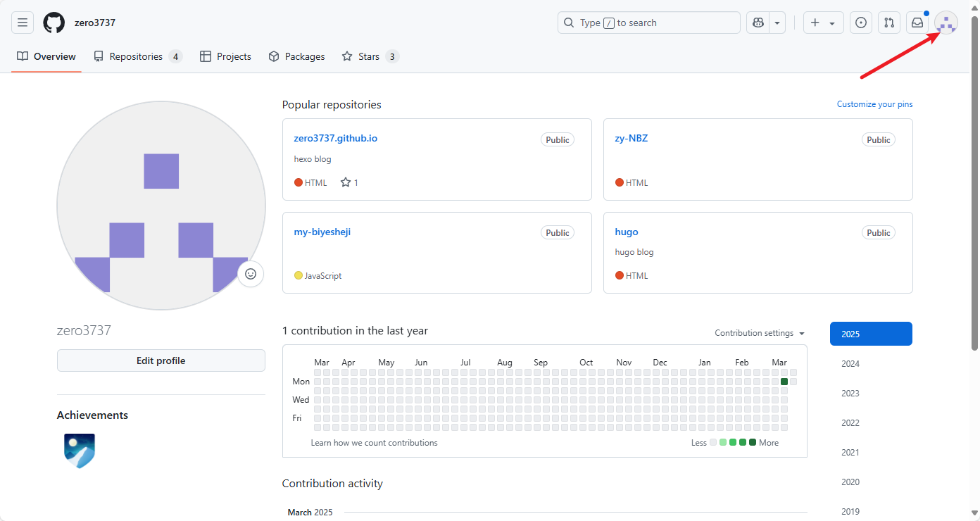Click the darkest green legend square
The image size is (980, 521).
coord(753,442)
